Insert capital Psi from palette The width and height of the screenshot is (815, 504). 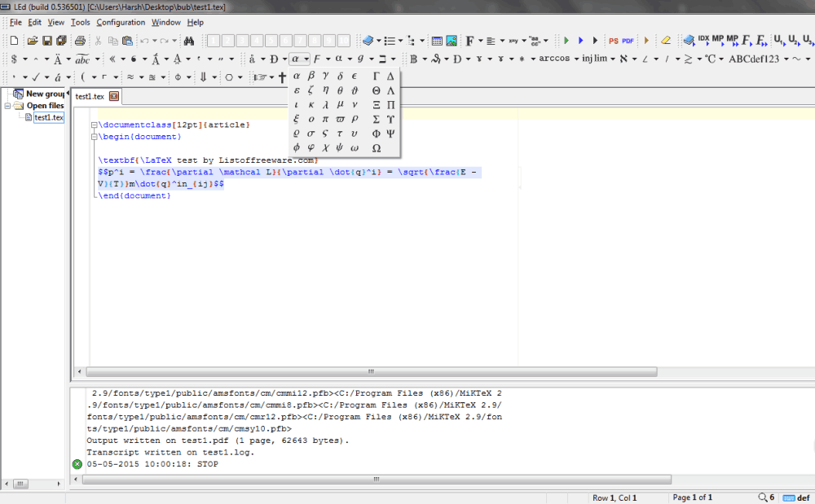(390, 134)
